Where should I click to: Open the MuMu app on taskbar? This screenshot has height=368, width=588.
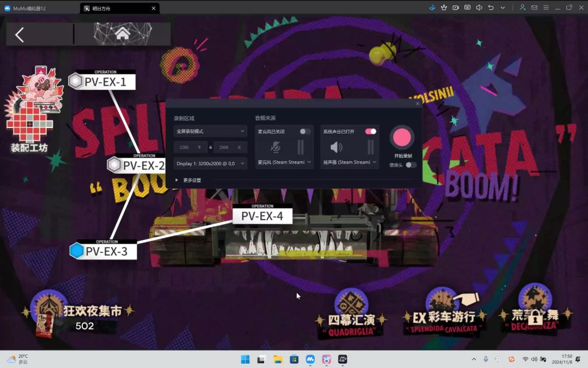click(x=310, y=359)
